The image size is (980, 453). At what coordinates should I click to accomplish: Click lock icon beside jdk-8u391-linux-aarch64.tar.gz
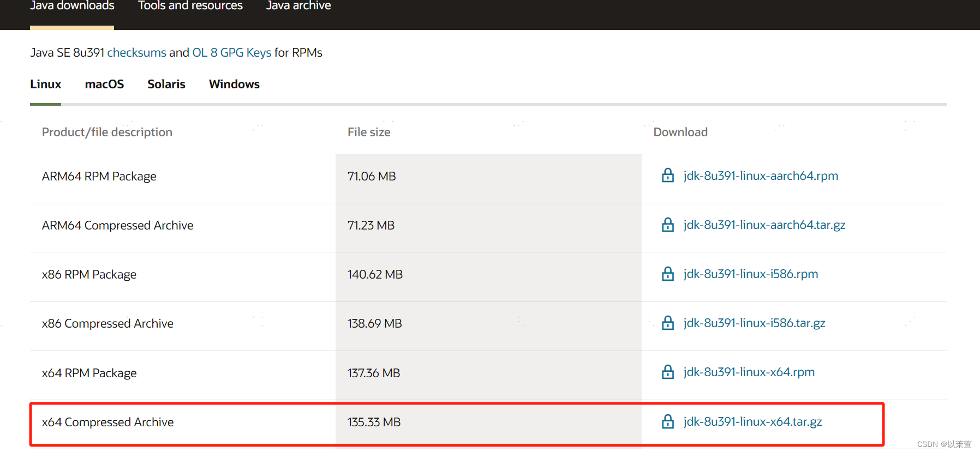(x=668, y=225)
